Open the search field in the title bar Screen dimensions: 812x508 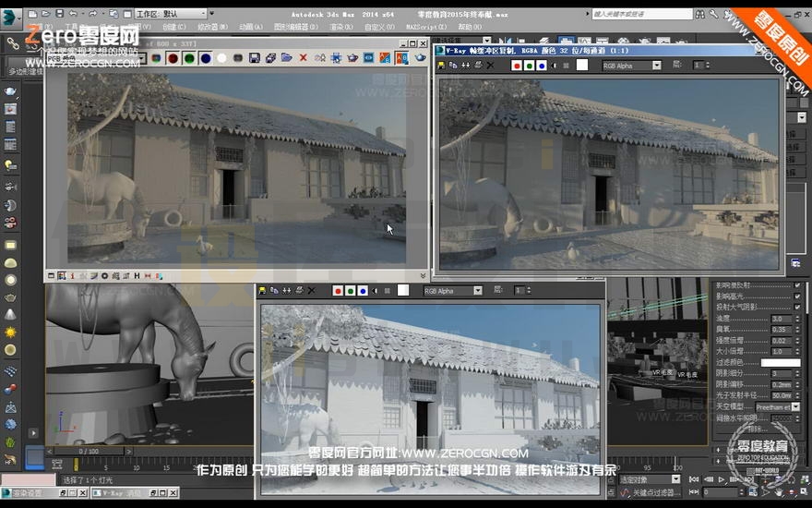(641, 14)
